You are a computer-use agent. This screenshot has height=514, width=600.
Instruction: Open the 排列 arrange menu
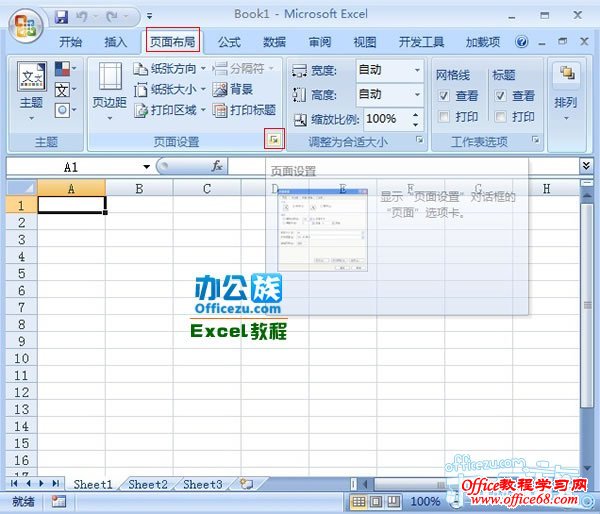click(x=566, y=92)
